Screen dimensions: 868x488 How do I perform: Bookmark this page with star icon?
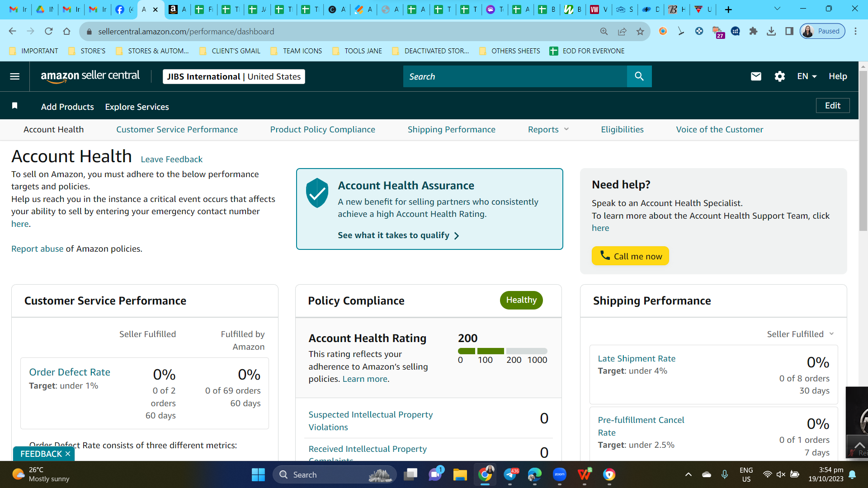point(640,31)
